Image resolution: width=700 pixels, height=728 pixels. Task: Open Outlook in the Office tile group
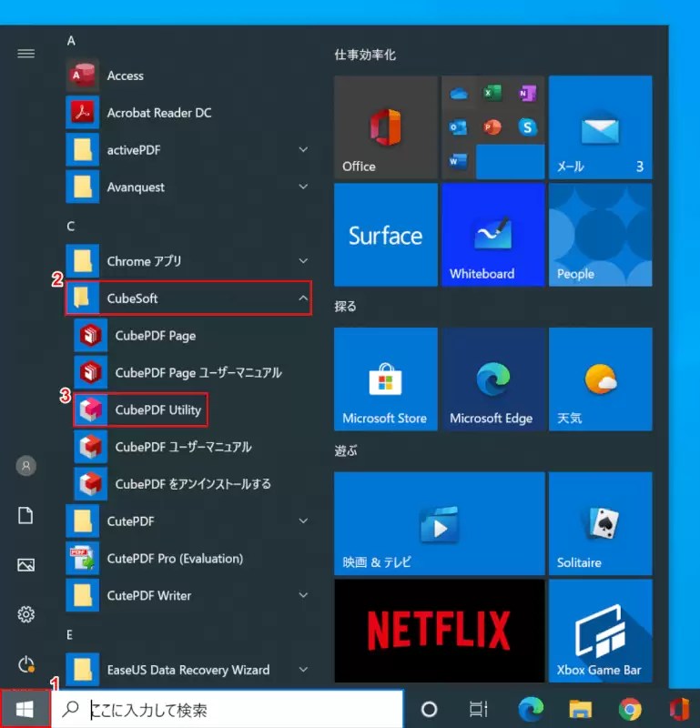(x=459, y=127)
